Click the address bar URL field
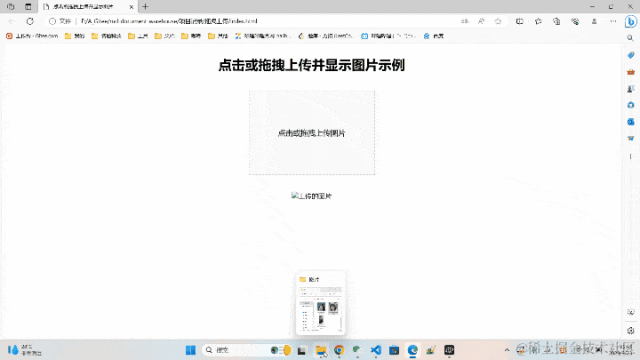Screen dimensions: 640x360 [x=261, y=21]
